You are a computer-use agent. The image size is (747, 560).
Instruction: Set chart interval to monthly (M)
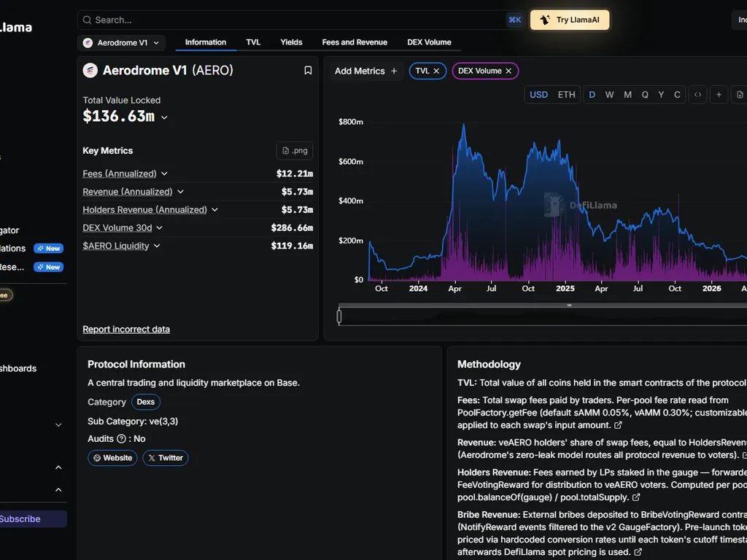pos(628,95)
